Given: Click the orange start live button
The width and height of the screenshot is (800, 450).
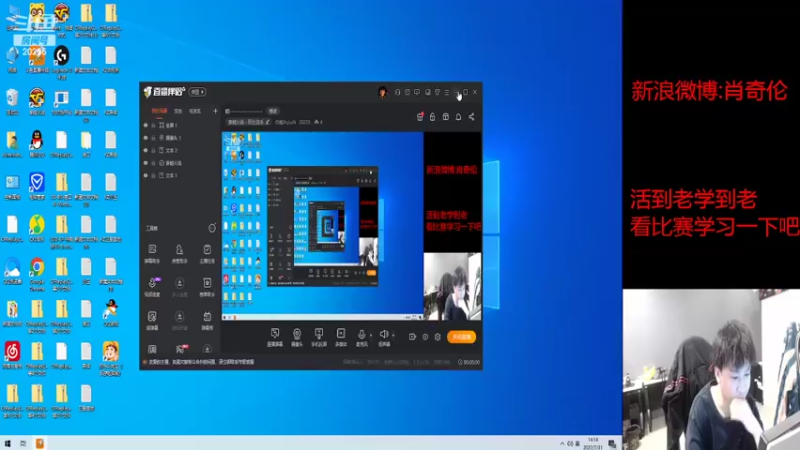Looking at the screenshot, I should [462, 337].
